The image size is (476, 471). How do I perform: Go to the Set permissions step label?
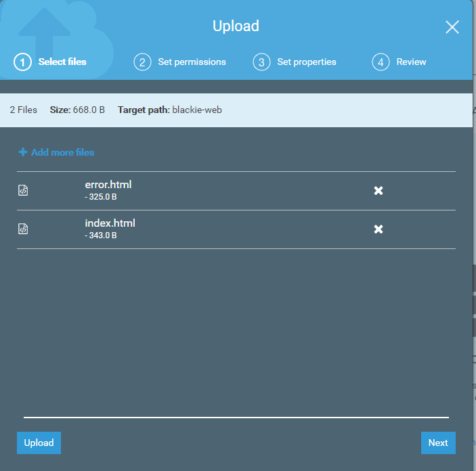192,62
